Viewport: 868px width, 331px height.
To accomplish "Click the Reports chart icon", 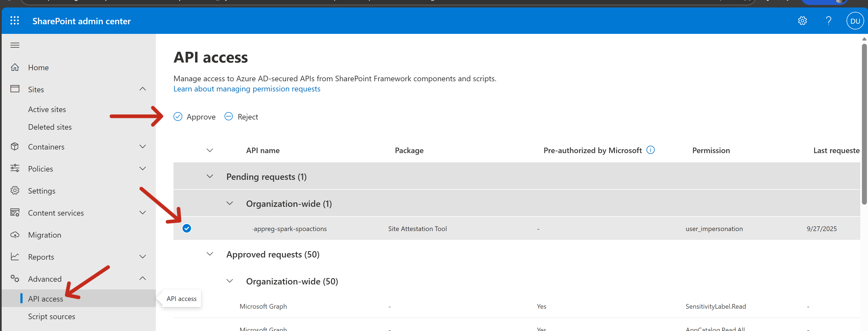I will pos(15,257).
